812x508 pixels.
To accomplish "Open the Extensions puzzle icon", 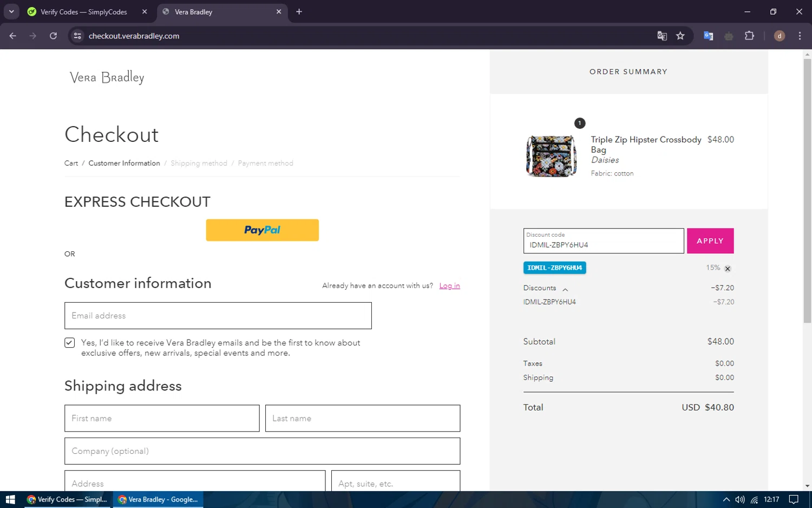I will tap(749, 36).
